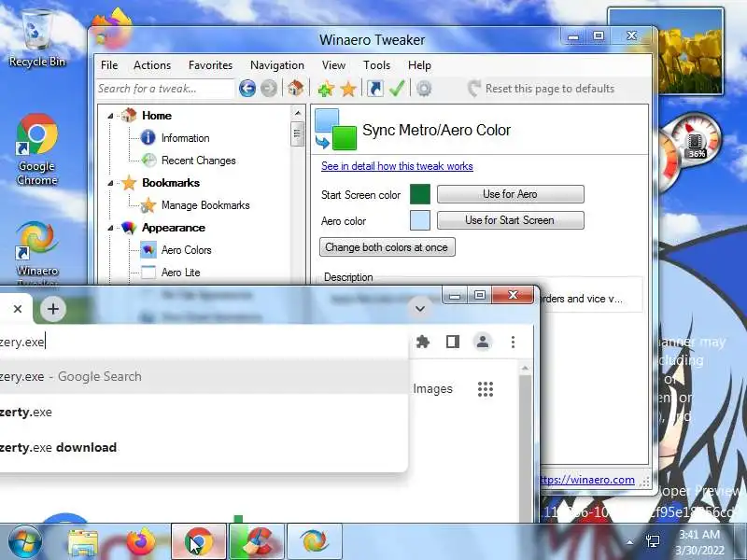
Task: Go to Home page via house toolbar icon
Action: (x=295, y=88)
